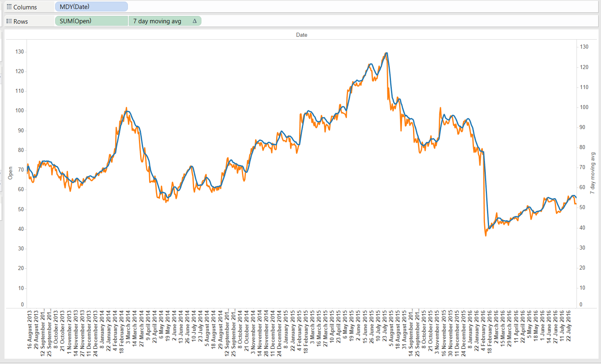601x364 pixels.
Task: Click the Columns shelf label
Action: (x=25, y=7)
